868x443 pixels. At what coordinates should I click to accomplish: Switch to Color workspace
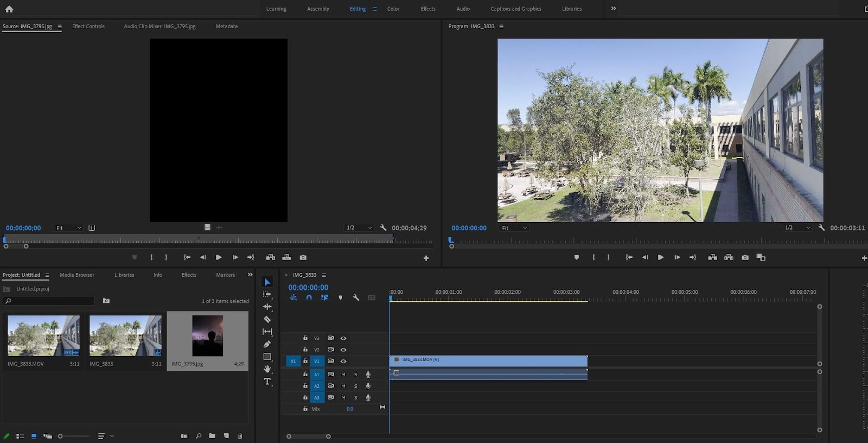(x=393, y=9)
